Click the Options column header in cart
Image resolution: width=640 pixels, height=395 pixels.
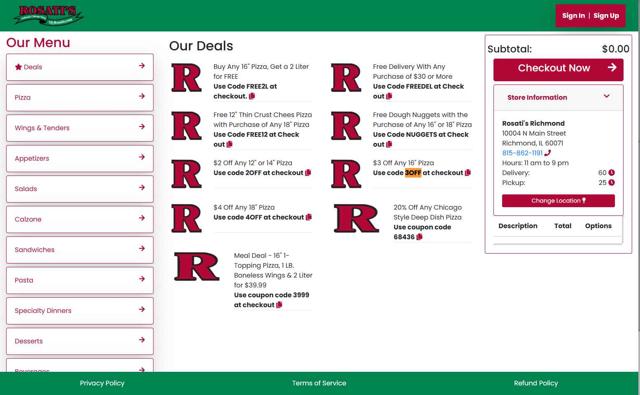coord(598,226)
